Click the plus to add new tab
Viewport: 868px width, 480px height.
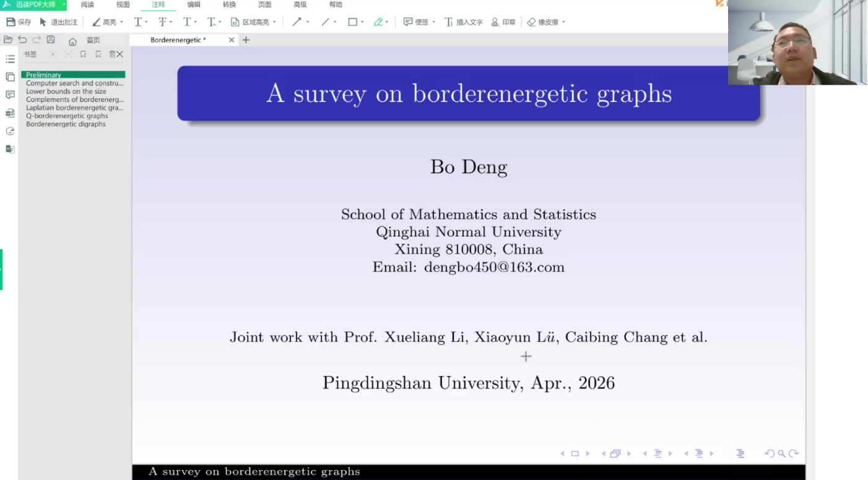click(x=246, y=40)
